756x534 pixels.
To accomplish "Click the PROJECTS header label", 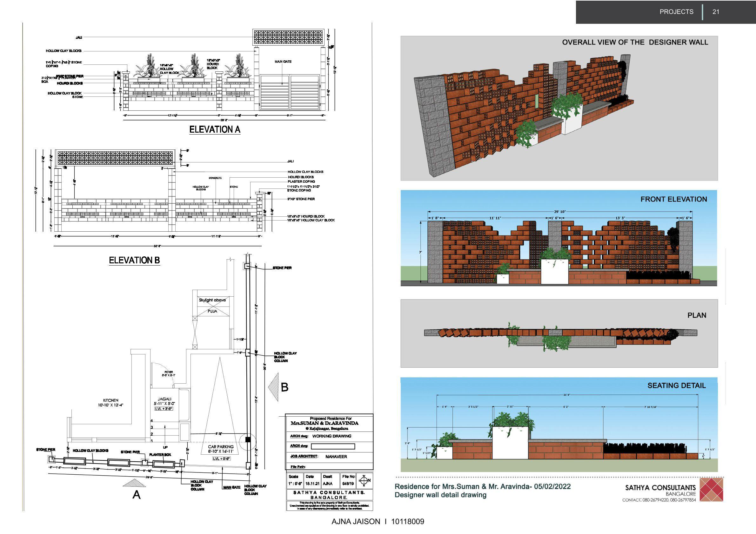I will point(676,12).
